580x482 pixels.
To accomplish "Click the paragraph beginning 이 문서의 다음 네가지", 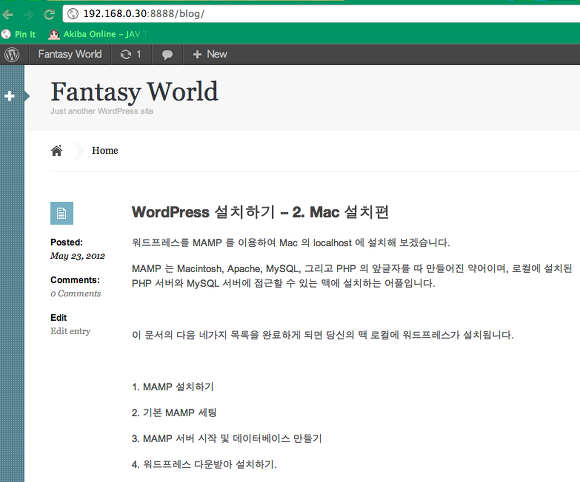I will pyautogui.click(x=323, y=335).
